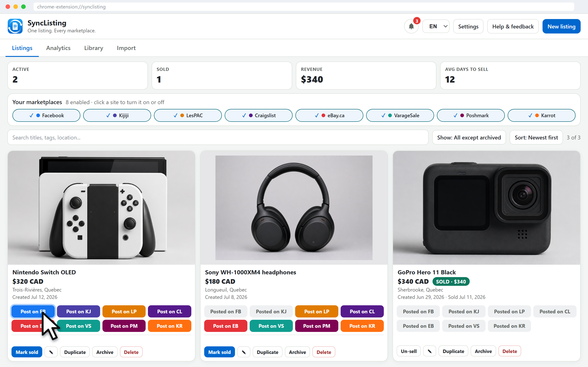Click the New listing button
The width and height of the screenshot is (588, 367).
[x=561, y=26]
